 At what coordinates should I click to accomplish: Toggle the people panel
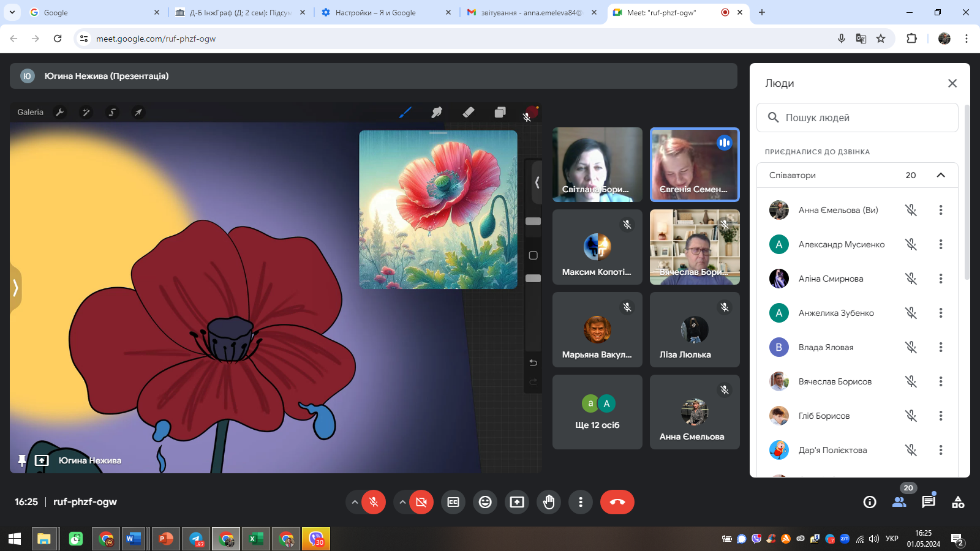pyautogui.click(x=899, y=502)
